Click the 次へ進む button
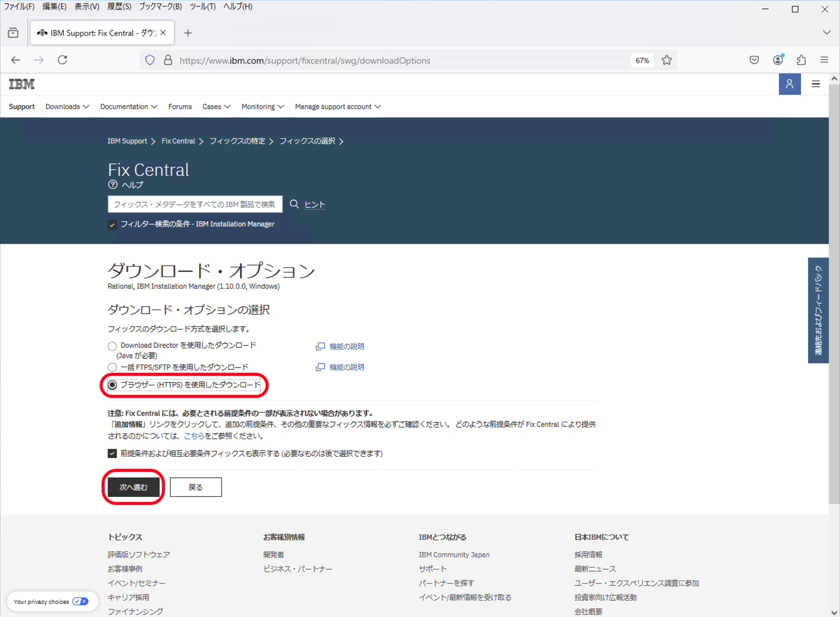The image size is (840, 617). point(133,487)
